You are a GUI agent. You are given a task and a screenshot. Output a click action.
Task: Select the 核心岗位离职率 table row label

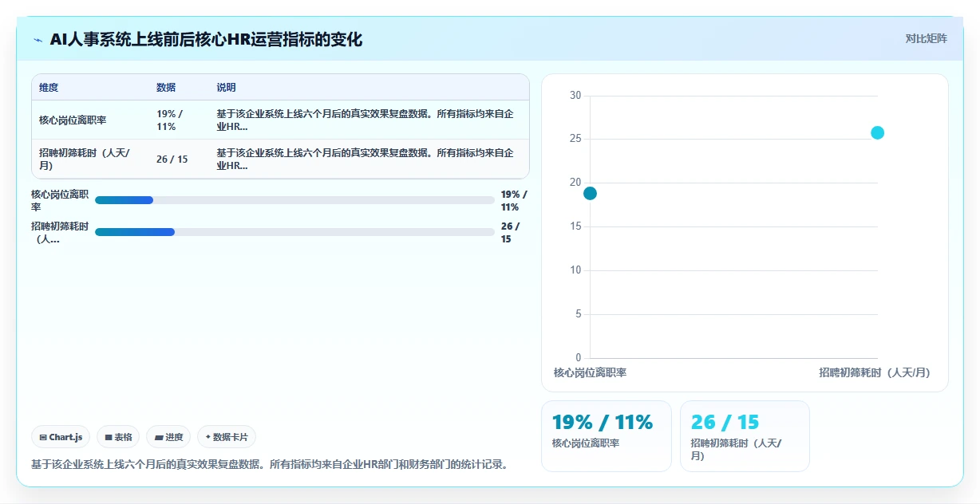tap(73, 120)
